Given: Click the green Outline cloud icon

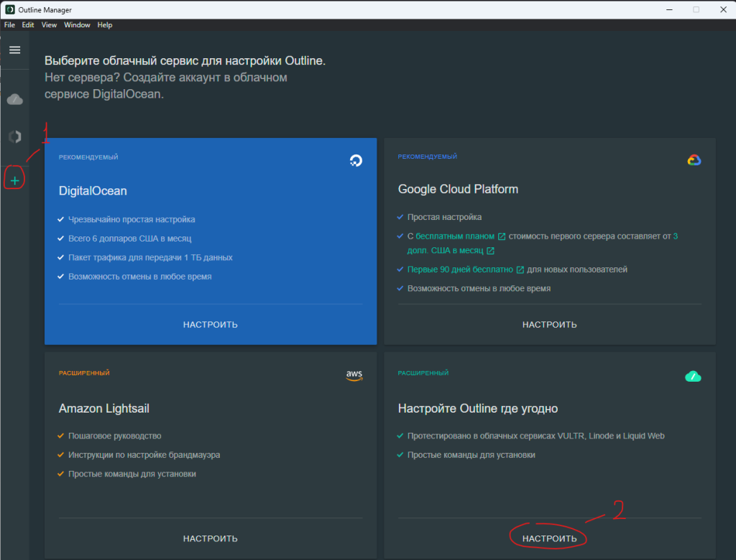Looking at the screenshot, I should [x=693, y=376].
